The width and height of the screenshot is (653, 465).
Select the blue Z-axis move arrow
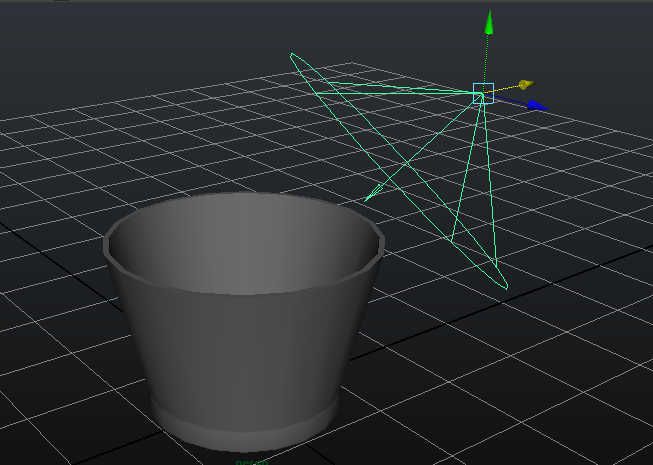point(538,106)
